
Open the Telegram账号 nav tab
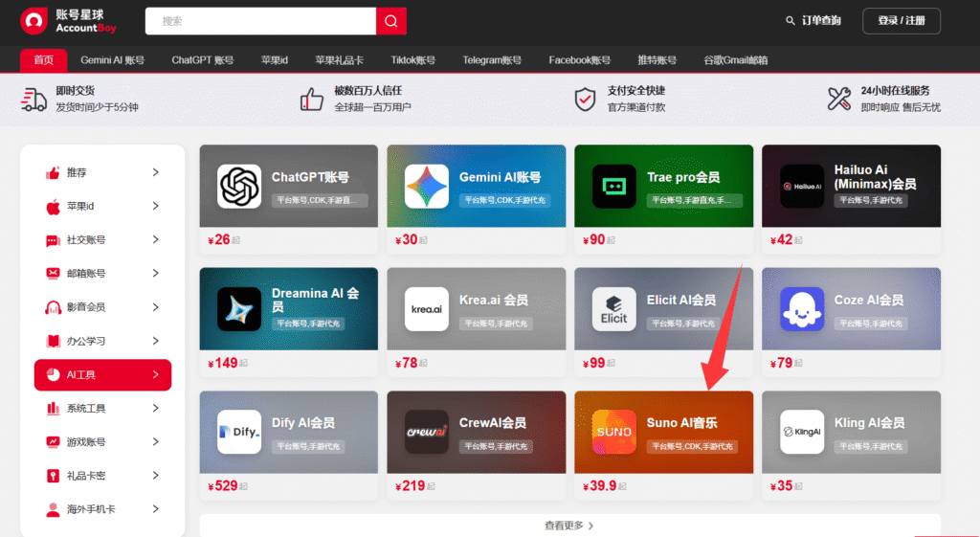492,60
